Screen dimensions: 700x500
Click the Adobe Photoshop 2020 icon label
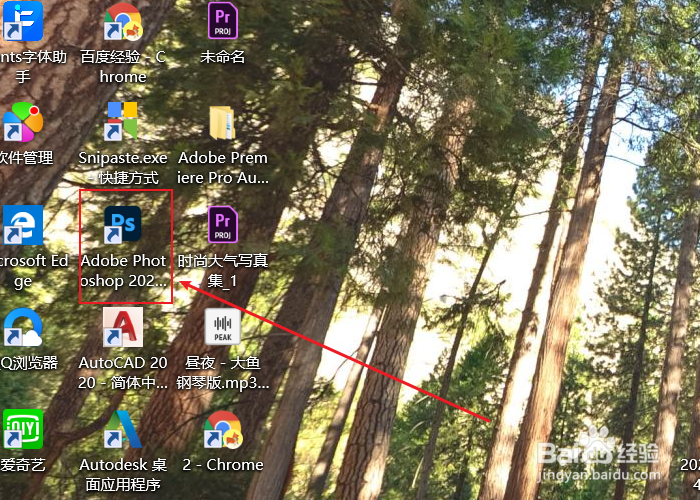123,271
